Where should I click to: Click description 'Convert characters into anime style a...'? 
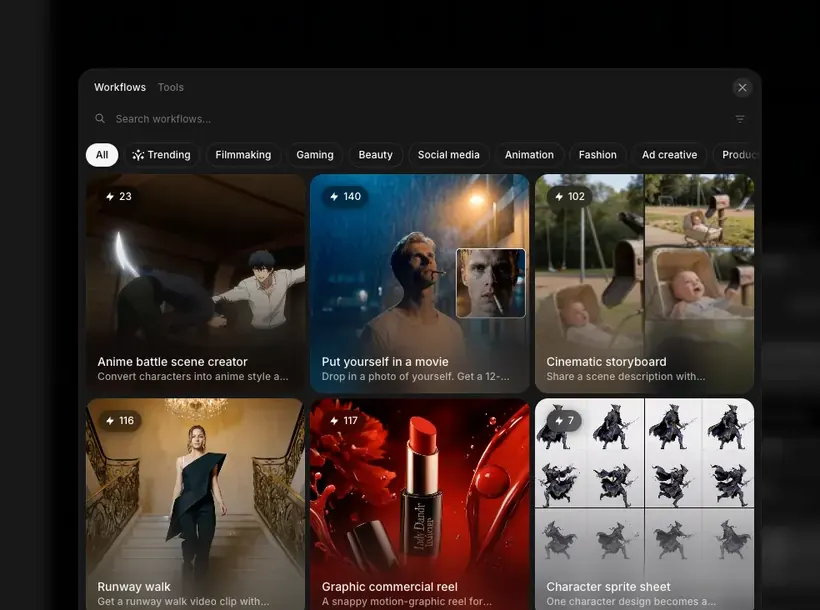tap(193, 377)
